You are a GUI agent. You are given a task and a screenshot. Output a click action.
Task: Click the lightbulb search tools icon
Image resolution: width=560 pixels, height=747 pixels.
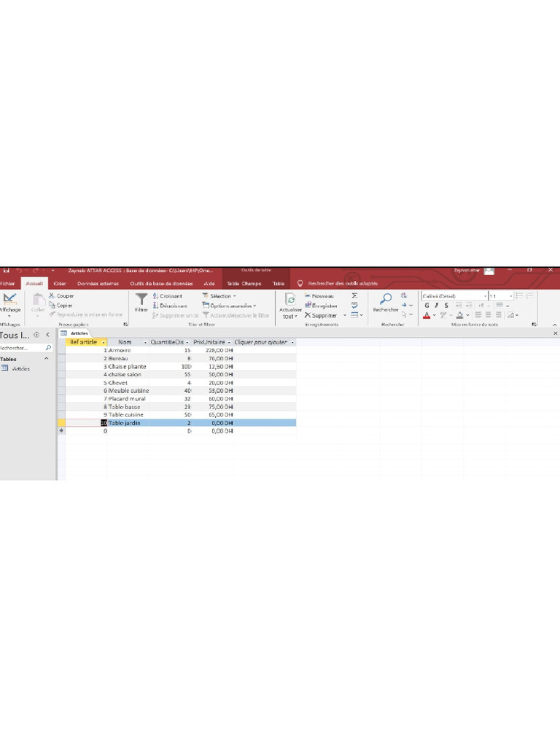[x=300, y=284]
